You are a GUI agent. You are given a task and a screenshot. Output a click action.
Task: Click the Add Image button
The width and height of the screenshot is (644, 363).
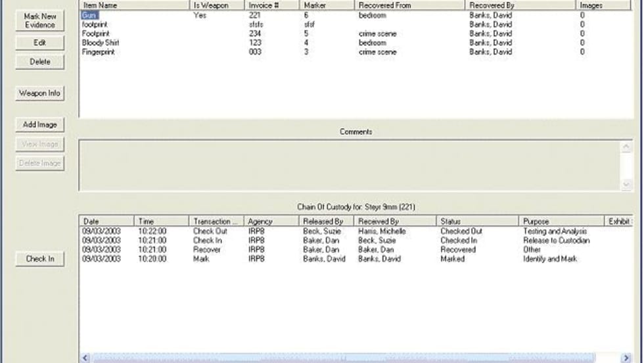tap(39, 124)
